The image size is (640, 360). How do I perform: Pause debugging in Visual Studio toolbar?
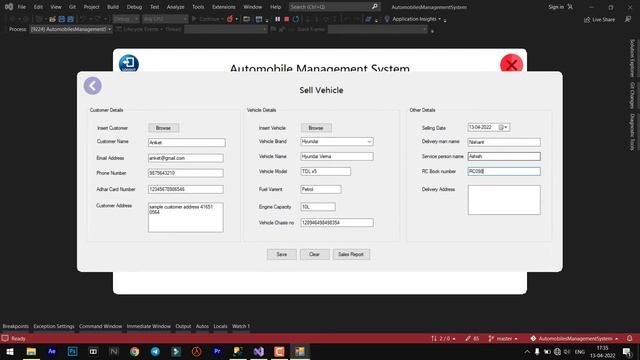click(278, 19)
